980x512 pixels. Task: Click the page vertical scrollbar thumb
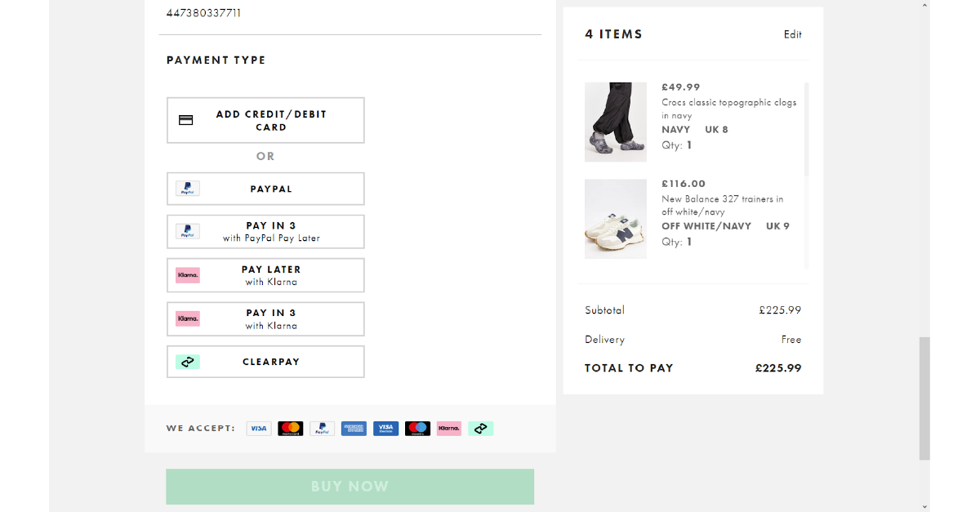click(x=924, y=398)
